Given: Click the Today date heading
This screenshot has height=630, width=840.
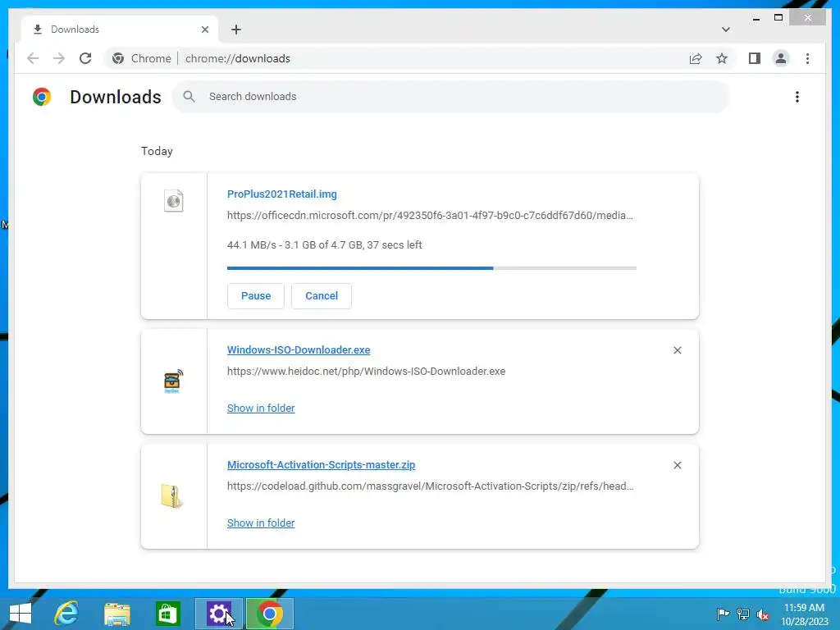Looking at the screenshot, I should coord(157,151).
